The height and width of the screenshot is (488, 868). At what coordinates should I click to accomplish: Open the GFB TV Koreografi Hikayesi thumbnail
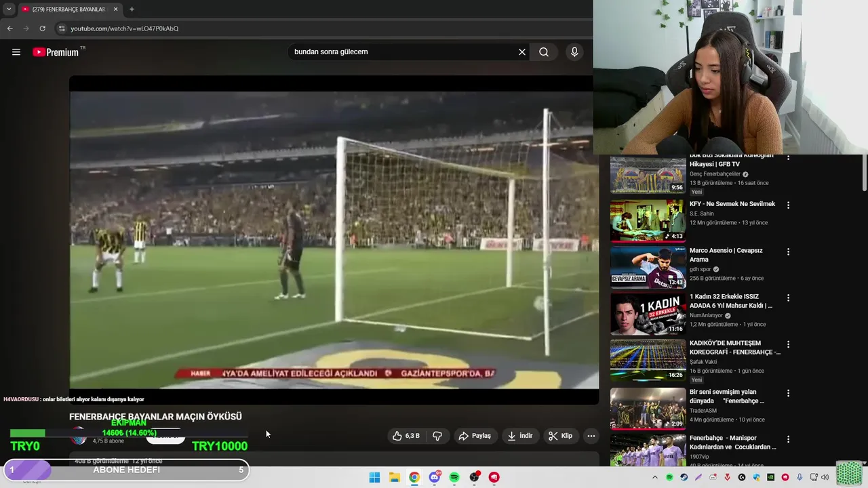click(x=648, y=175)
